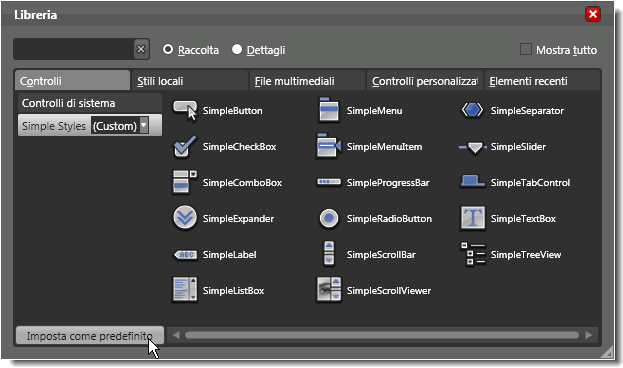Select the SimpleTabControl icon
623x368 pixels.
pyautogui.click(x=472, y=181)
